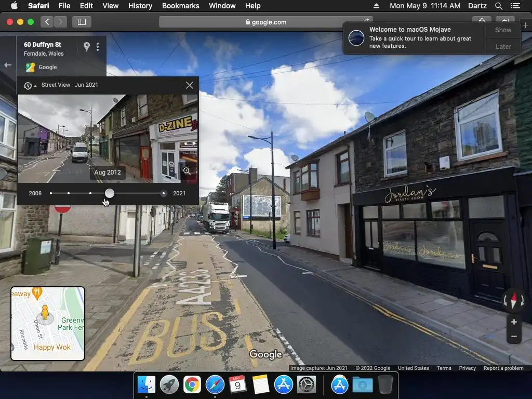Viewport: 532px width, 399px height.
Task: Toggle the Safari sidebar button
Action: coord(82,22)
